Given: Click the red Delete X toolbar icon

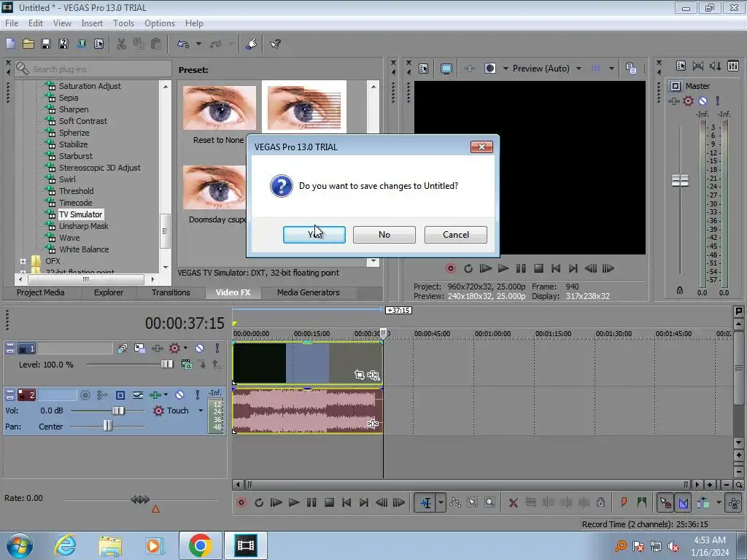Looking at the screenshot, I should tap(513, 502).
